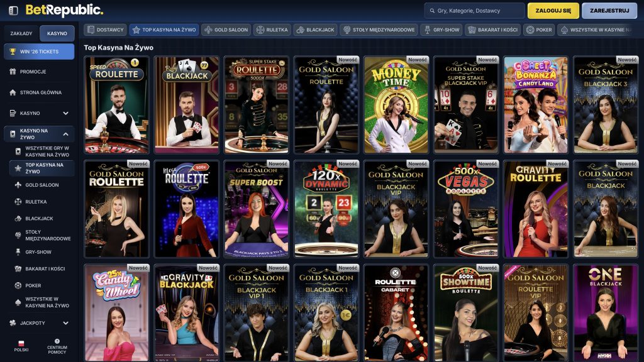Screen dimensions: 644x362
Task: Launch the Mega Roulette 500x tile
Action: coord(186,209)
